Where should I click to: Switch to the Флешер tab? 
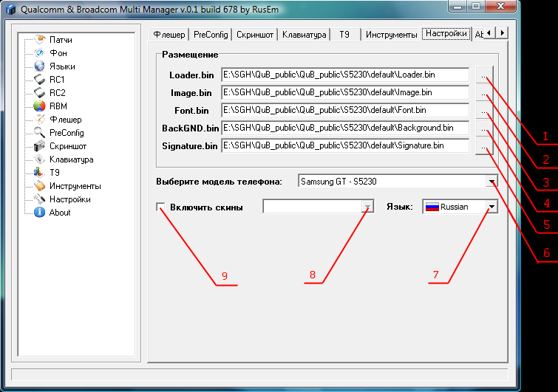click(169, 35)
